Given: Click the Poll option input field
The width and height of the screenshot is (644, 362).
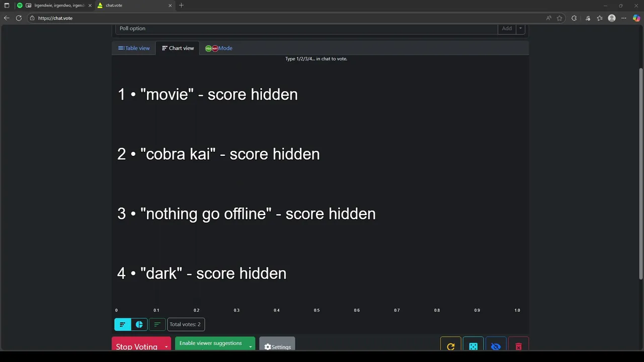Looking at the screenshot, I should pos(306,29).
